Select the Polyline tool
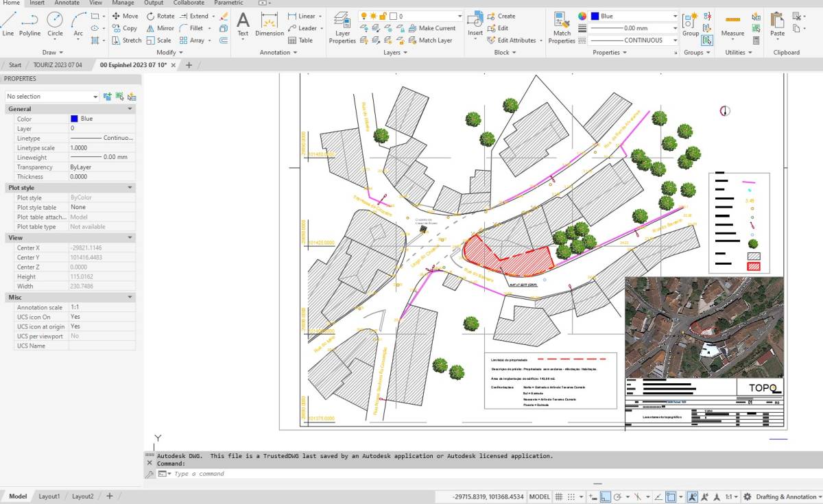The height and width of the screenshot is (504, 823). [x=29, y=24]
